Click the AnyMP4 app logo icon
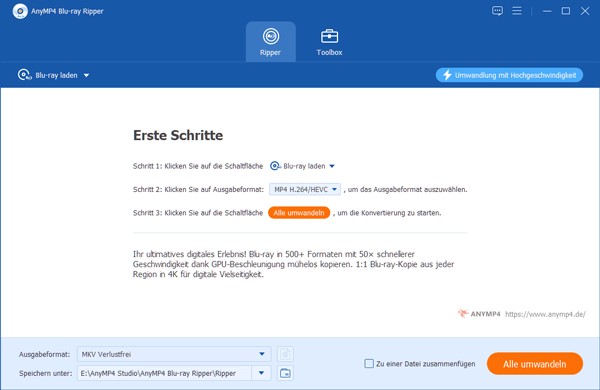Screen dimensions: 600x390 20,11
